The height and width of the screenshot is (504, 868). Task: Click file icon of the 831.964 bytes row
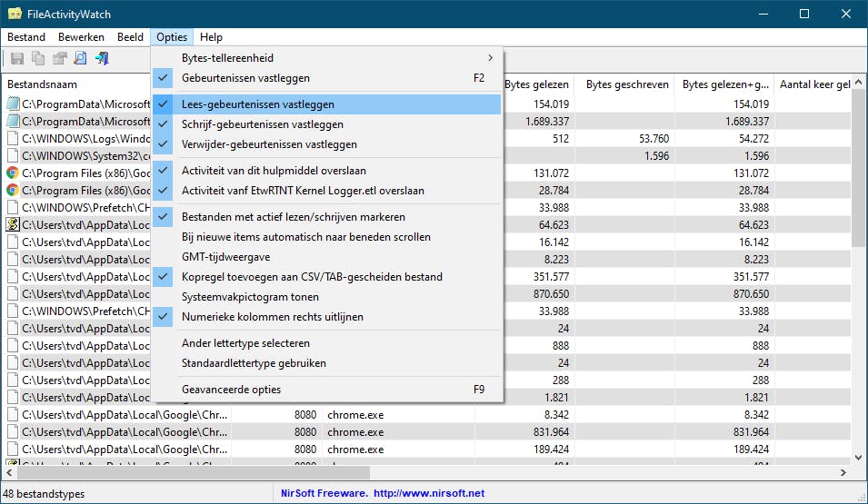pos(12,432)
